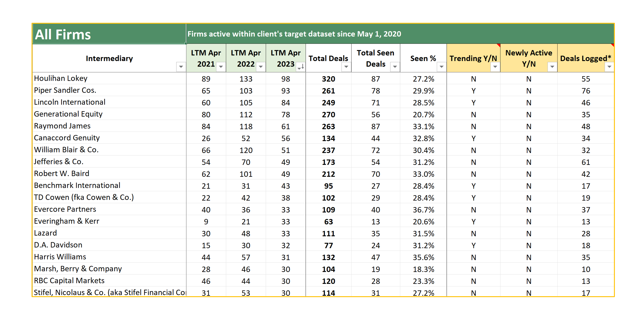Select the Evercore Partners cell

[109, 209]
